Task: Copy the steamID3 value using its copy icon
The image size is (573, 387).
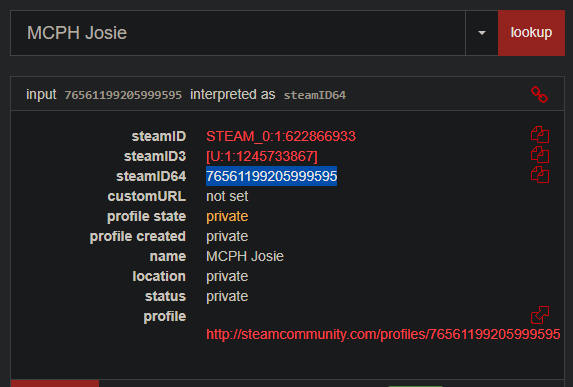Action: click(540, 155)
